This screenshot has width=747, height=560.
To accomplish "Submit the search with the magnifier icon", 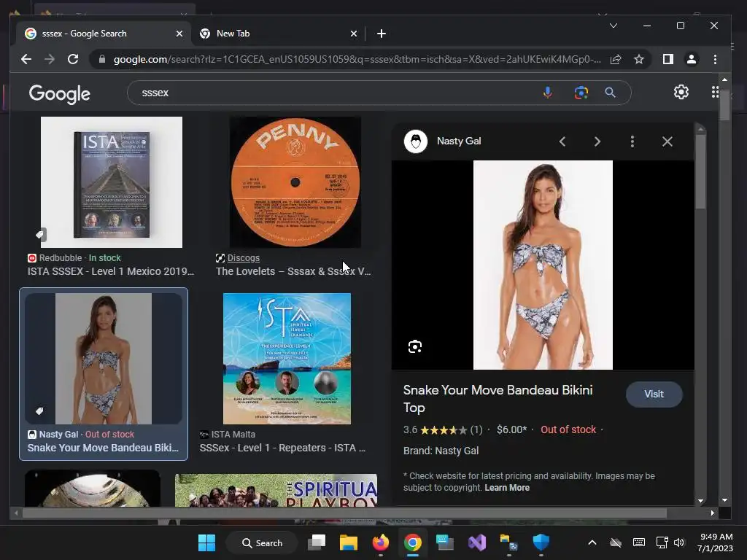I will click(611, 93).
